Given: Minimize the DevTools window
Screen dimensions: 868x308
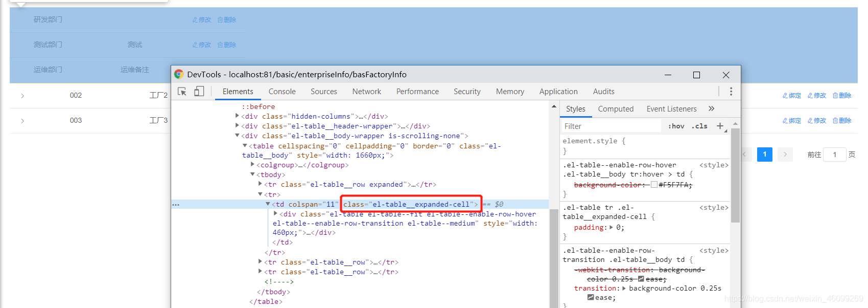Looking at the screenshot, I should tap(668, 75).
